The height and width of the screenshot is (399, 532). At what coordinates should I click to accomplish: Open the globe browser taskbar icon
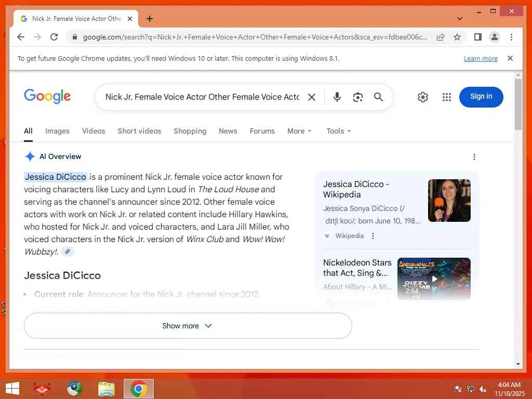pos(74,389)
